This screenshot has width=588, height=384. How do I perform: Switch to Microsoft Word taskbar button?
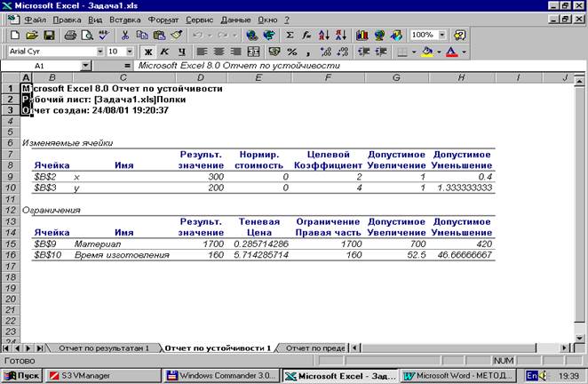coord(457,375)
